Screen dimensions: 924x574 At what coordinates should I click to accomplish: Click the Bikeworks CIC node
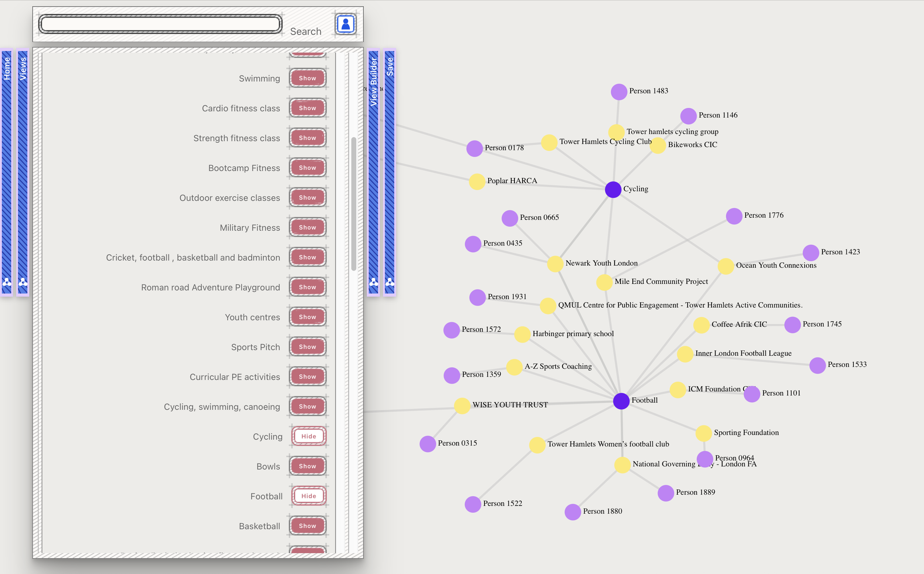(x=658, y=145)
